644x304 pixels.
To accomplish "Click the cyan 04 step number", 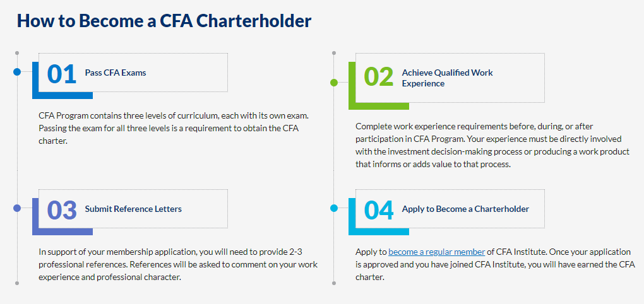I will (x=378, y=209).
